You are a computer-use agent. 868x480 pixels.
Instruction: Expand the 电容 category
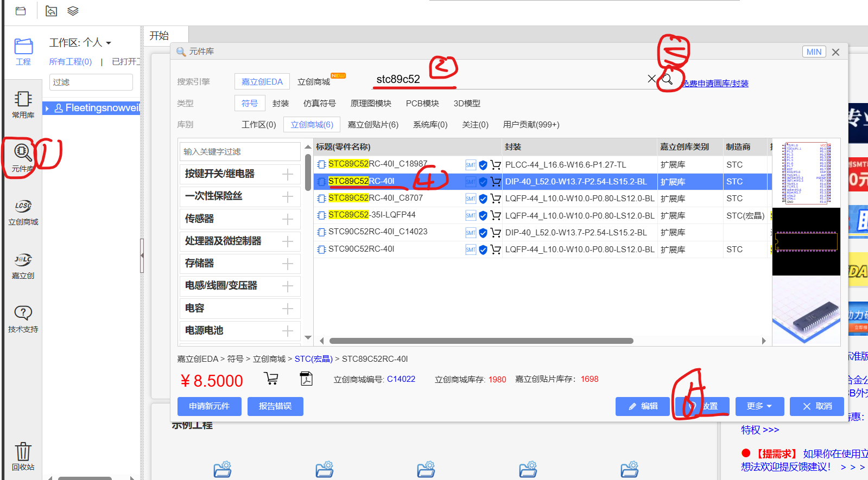point(288,309)
